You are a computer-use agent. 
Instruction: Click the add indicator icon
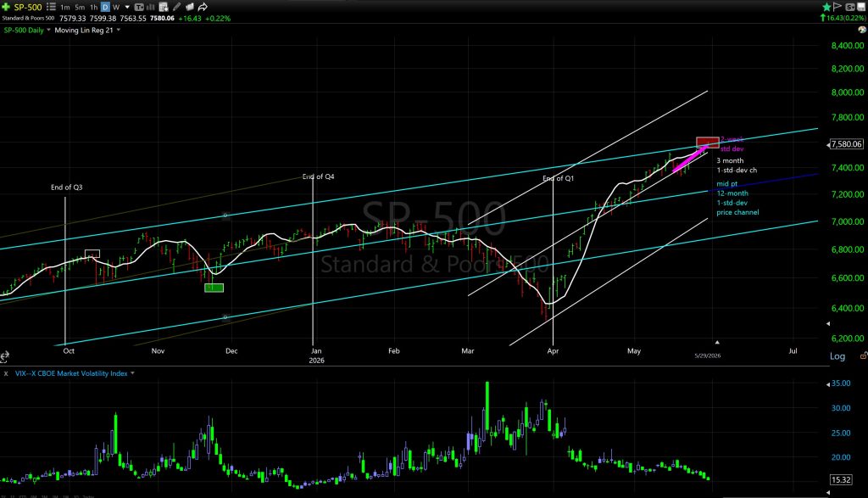click(x=164, y=7)
